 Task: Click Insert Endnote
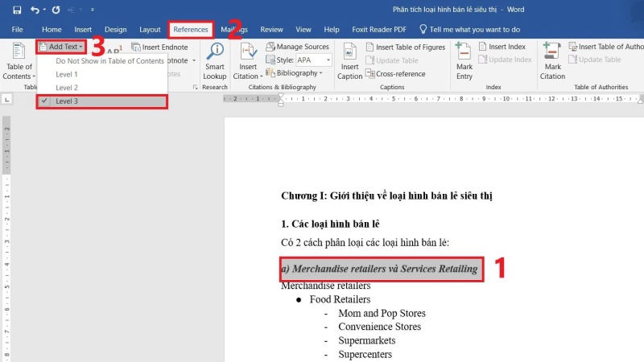point(159,47)
